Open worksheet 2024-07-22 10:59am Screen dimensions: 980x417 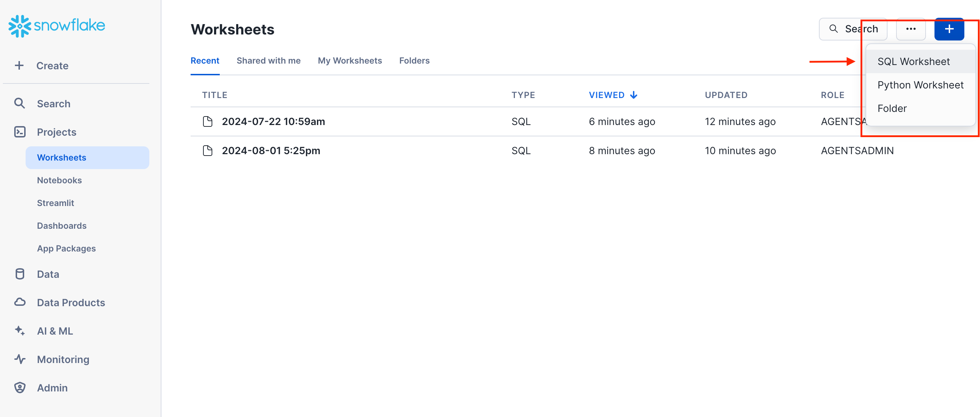click(273, 122)
